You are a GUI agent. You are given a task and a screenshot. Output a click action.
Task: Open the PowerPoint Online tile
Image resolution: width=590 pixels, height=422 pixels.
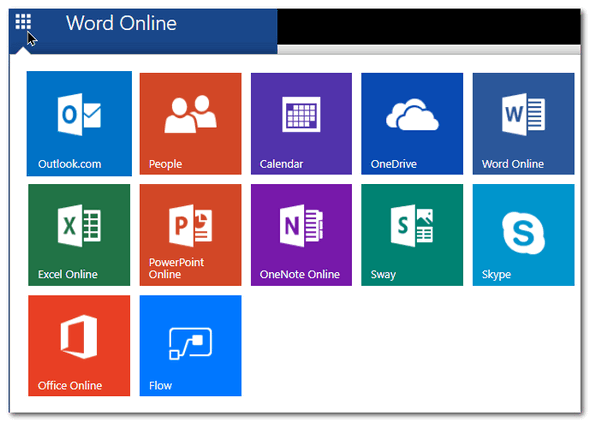[190, 235]
